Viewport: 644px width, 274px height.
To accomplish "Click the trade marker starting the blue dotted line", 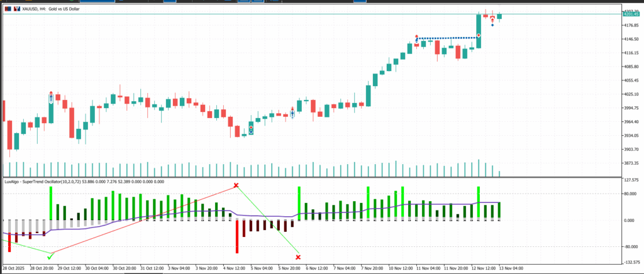I will 417,38.
